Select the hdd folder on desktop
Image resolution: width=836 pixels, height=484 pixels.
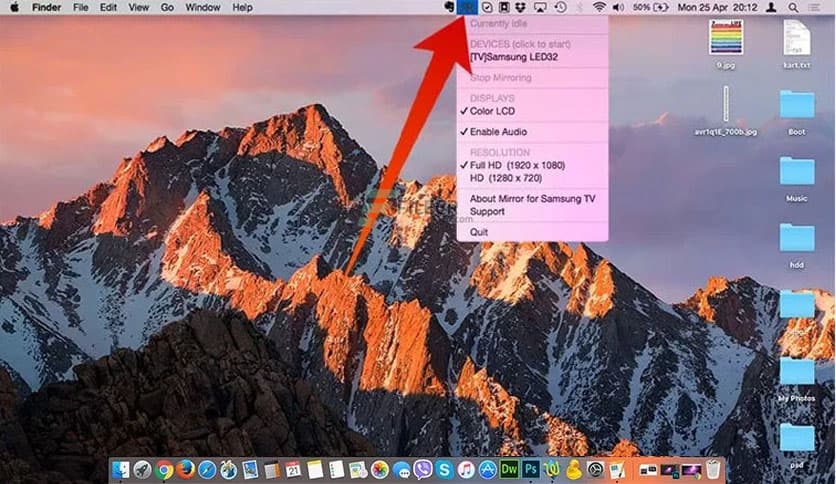point(797,245)
